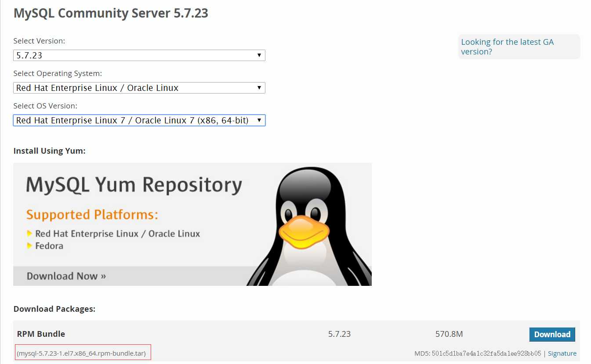Click 'Download Now »' on the Yum banner
The image size is (591, 364).
point(66,276)
